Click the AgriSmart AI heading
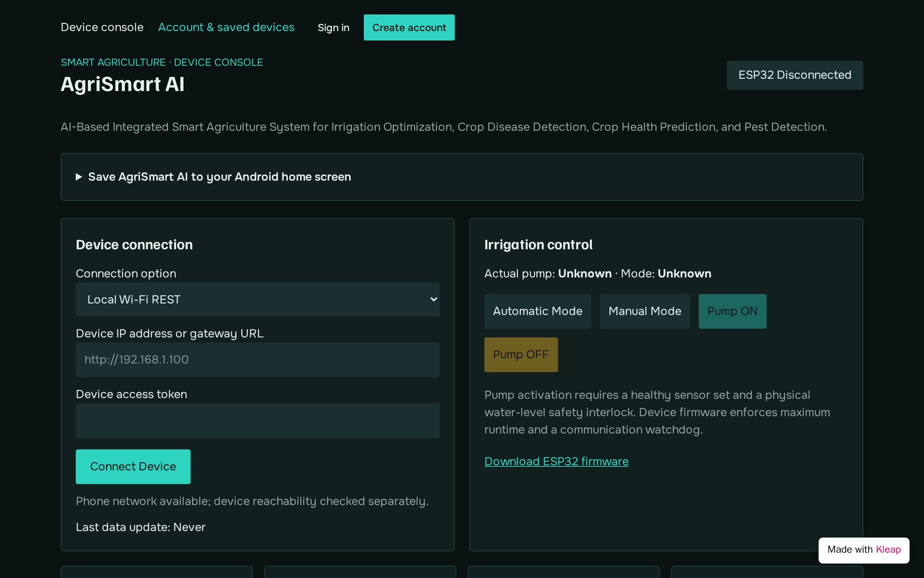Image resolution: width=924 pixels, height=578 pixels. [x=123, y=84]
